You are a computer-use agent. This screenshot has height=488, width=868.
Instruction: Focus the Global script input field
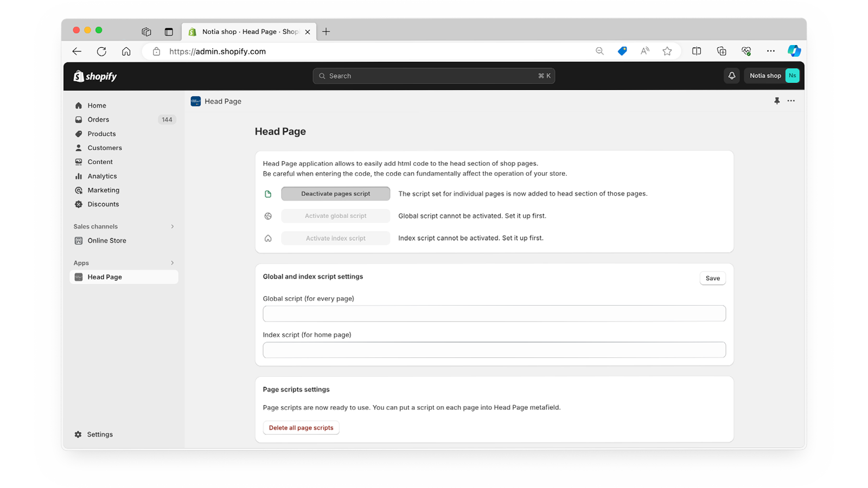coord(494,313)
